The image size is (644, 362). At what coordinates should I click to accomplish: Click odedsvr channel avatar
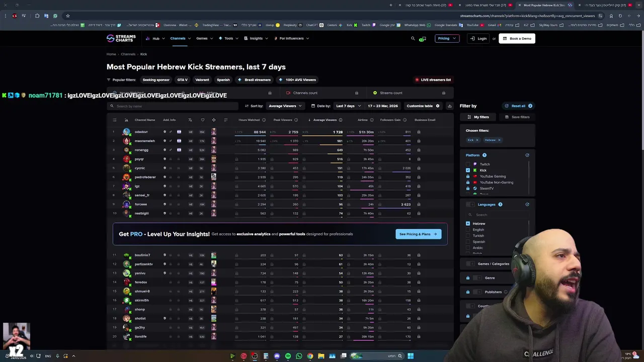(126, 132)
